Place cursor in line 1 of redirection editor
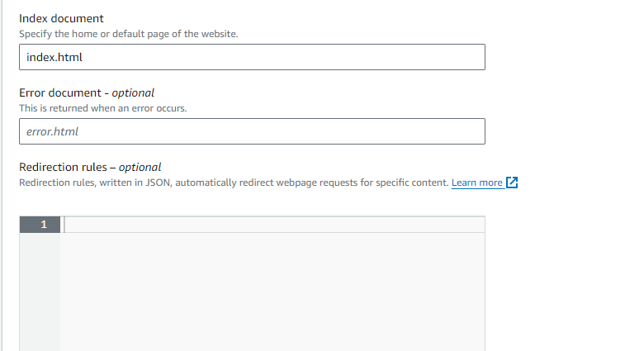Screen dimensions: 644x351 [274, 225]
